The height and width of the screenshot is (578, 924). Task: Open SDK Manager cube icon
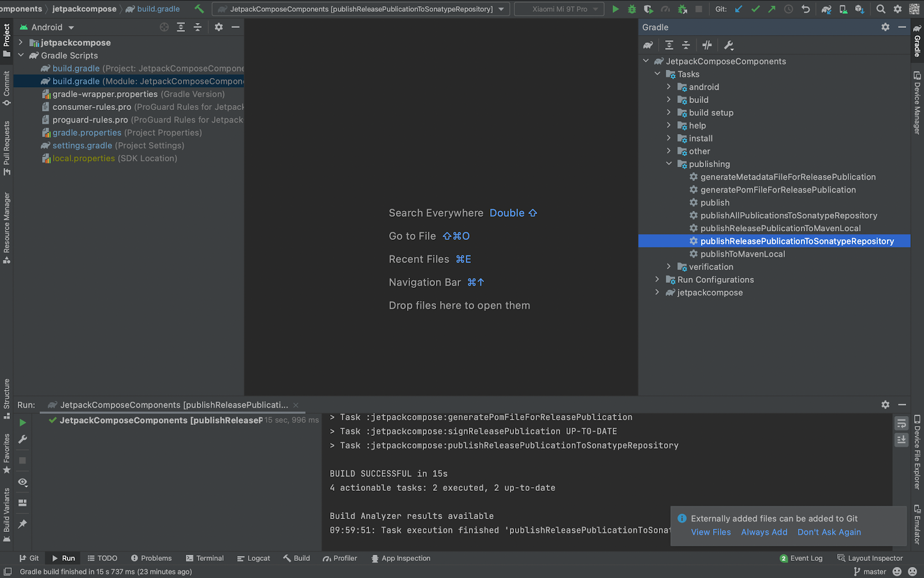(859, 9)
